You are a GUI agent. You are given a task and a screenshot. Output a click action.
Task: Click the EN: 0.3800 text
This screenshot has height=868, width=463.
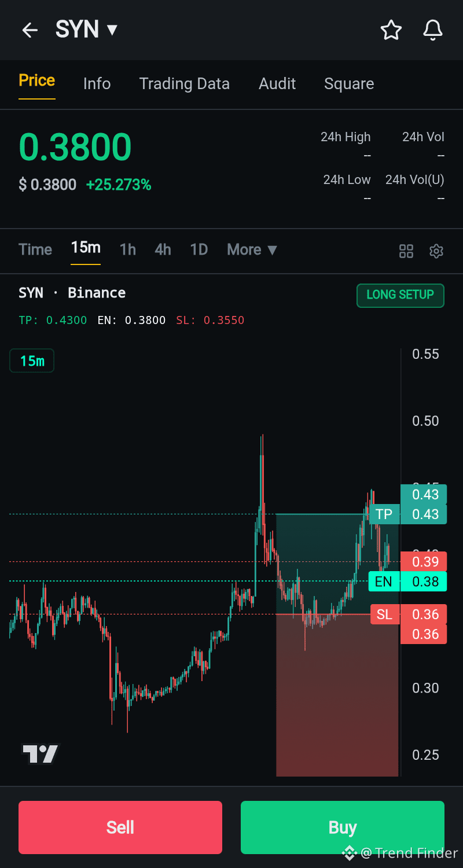point(131,321)
